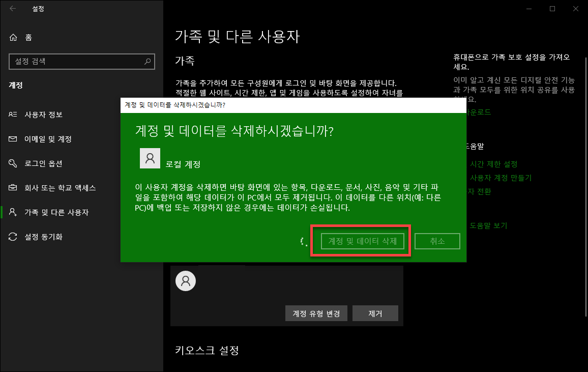588x372 pixels.
Task: Click the 로컬 계정 avatar in the dialog
Action: tap(150, 158)
